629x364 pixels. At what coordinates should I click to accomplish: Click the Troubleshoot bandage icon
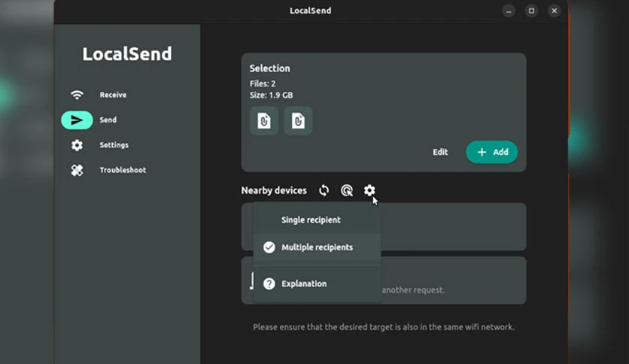[77, 171]
